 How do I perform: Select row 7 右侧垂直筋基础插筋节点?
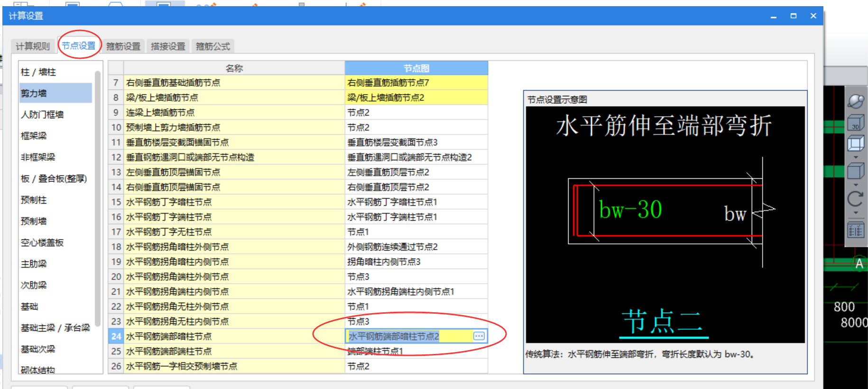234,82
